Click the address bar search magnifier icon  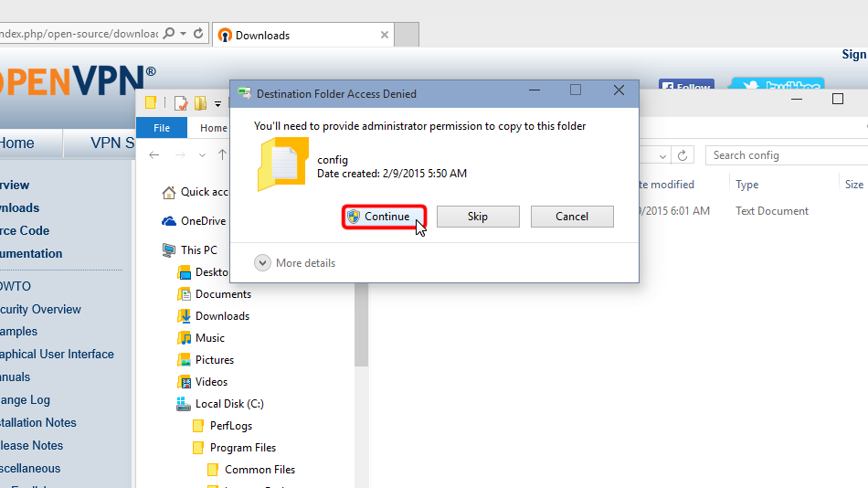point(167,34)
